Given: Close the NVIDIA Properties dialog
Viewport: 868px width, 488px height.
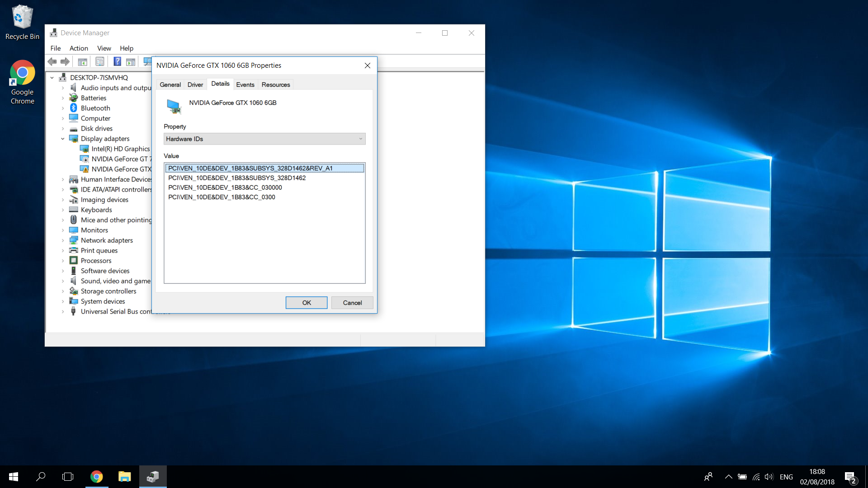Looking at the screenshot, I should click(x=368, y=66).
